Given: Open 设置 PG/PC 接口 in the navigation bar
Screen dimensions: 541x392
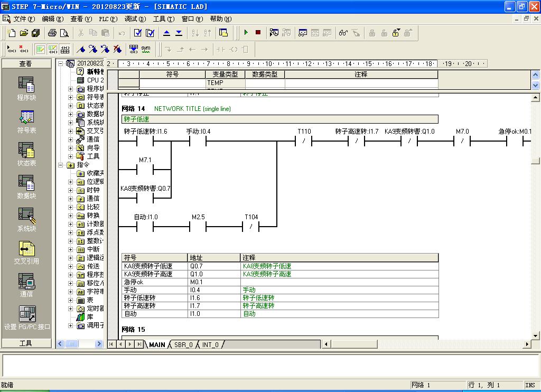Looking at the screenshot, I should pos(27,318).
